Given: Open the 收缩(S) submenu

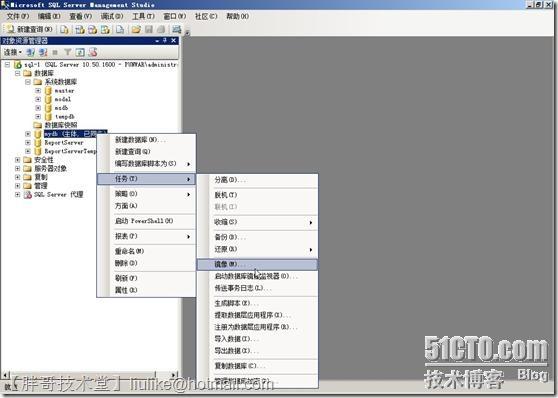Looking at the screenshot, I should pyautogui.click(x=257, y=222).
